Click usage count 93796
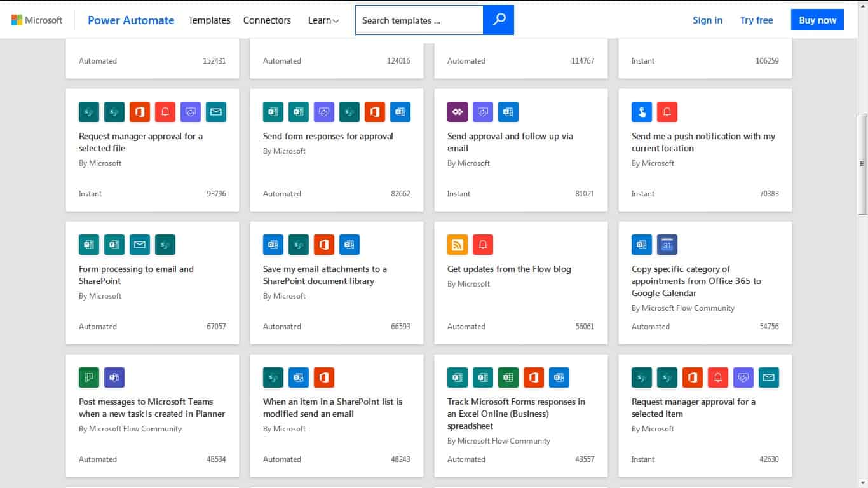The image size is (868, 488). pyautogui.click(x=216, y=194)
